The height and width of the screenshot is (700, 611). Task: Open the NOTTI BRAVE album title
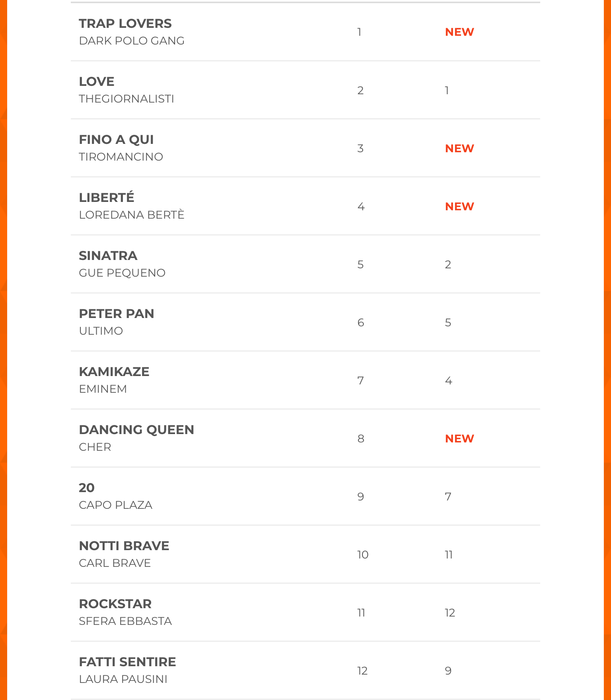(124, 546)
